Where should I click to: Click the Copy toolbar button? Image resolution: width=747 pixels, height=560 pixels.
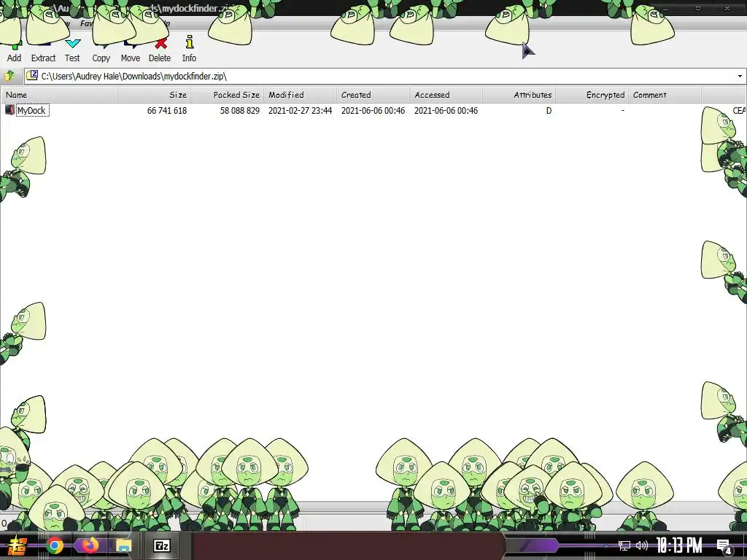pyautogui.click(x=101, y=52)
